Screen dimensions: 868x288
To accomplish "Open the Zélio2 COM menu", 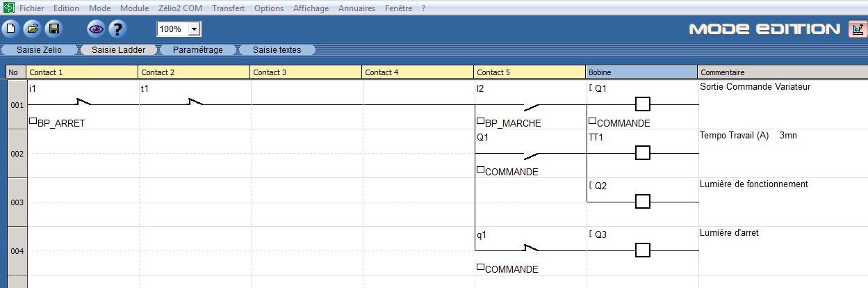I will [x=180, y=8].
